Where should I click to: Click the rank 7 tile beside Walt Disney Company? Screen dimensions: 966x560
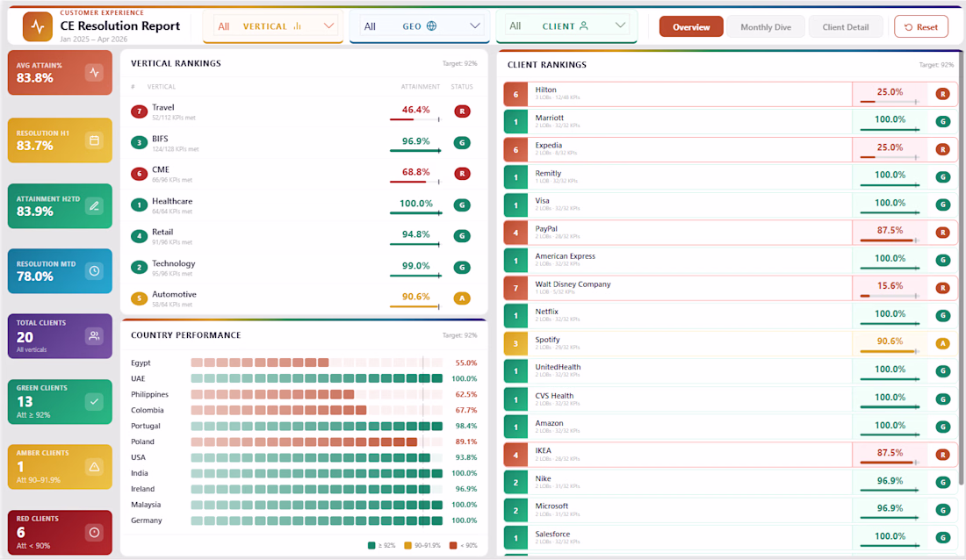coord(515,288)
